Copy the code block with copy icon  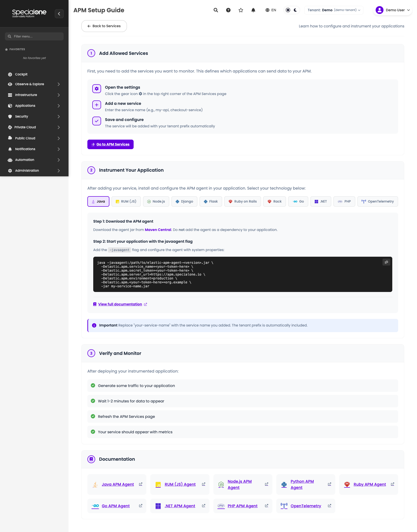(386, 262)
